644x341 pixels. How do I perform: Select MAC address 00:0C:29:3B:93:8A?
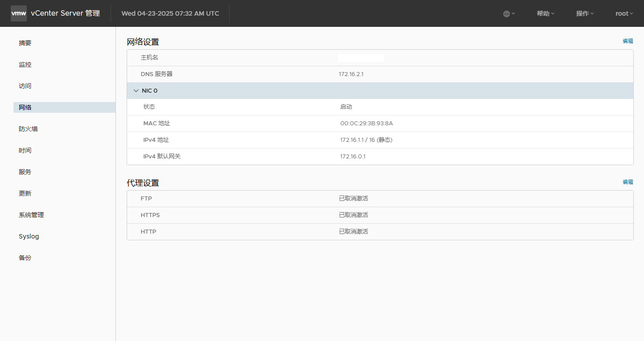(x=367, y=124)
